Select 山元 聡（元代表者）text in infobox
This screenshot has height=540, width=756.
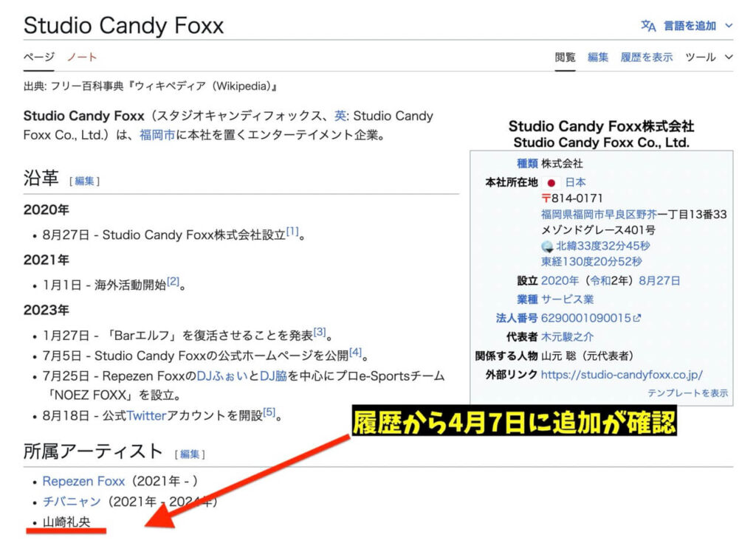point(587,356)
